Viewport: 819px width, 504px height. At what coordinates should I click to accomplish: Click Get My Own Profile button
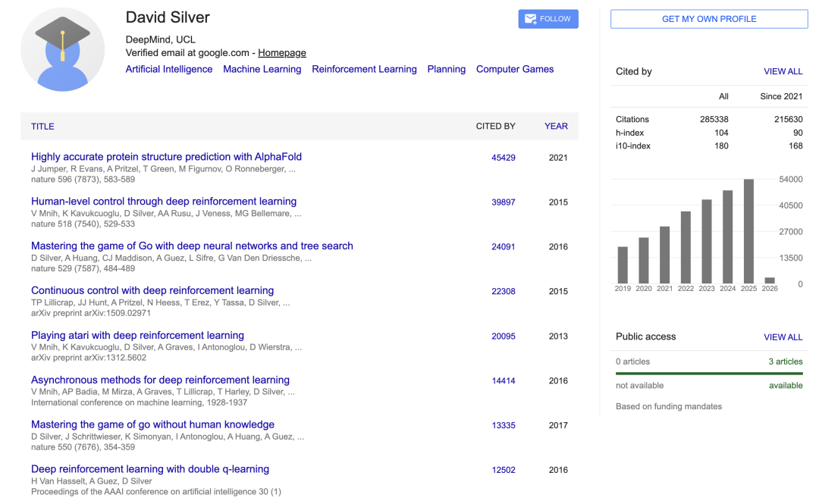pos(708,19)
